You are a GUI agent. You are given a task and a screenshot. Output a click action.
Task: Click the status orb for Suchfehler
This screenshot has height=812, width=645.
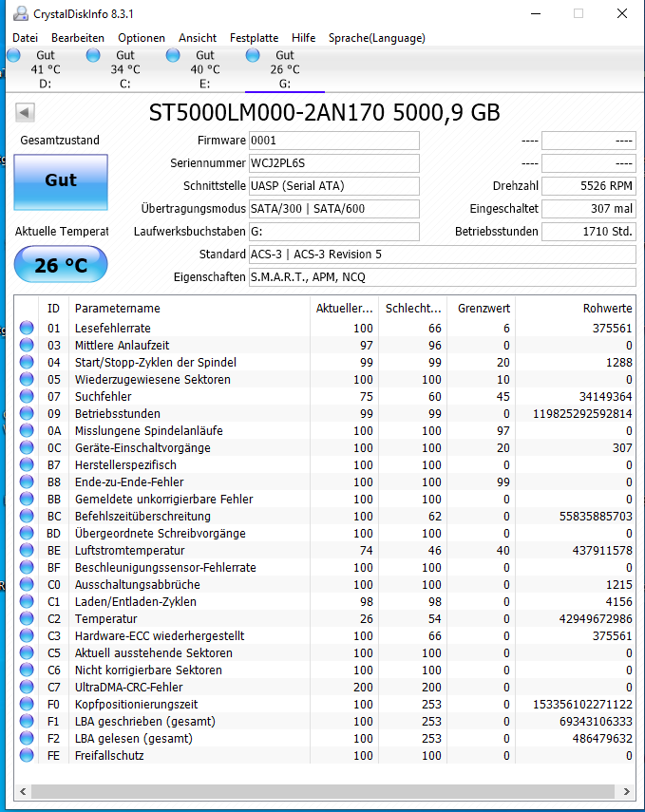point(27,396)
